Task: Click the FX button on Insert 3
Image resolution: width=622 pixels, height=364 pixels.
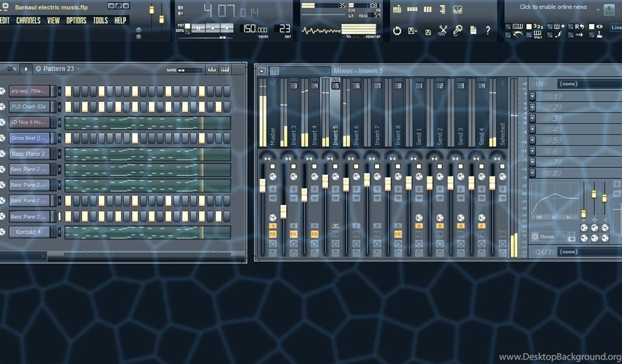Action: 293,234
